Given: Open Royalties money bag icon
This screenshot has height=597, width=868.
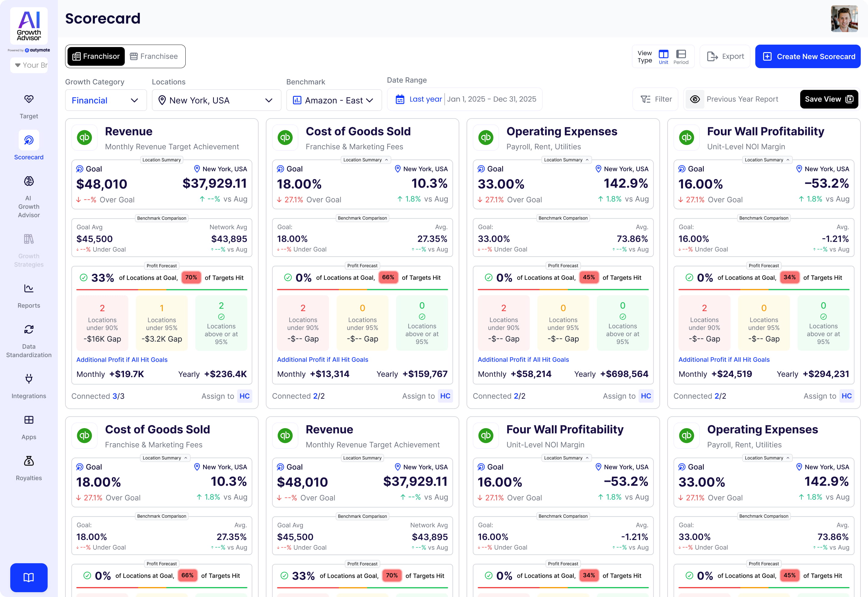Looking at the screenshot, I should click(x=29, y=461).
